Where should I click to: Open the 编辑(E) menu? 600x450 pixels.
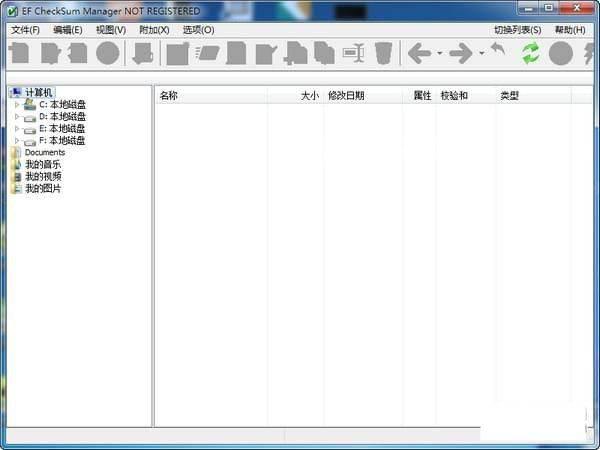[x=68, y=30]
